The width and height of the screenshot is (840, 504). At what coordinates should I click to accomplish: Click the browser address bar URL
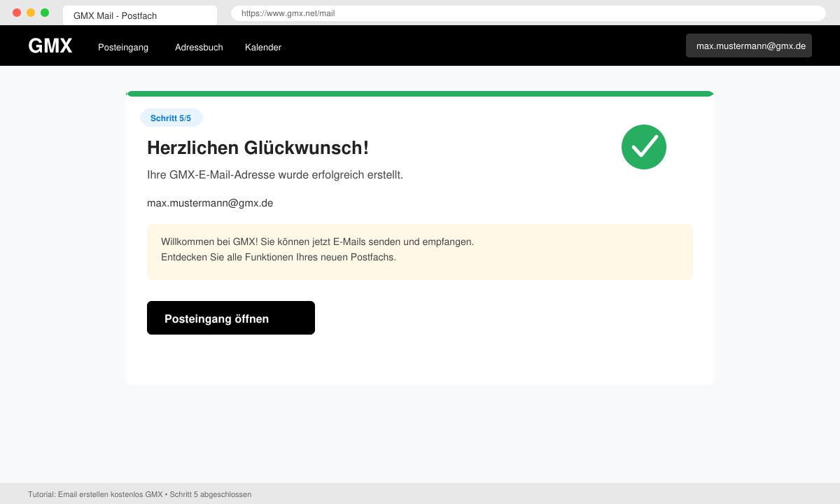click(528, 13)
